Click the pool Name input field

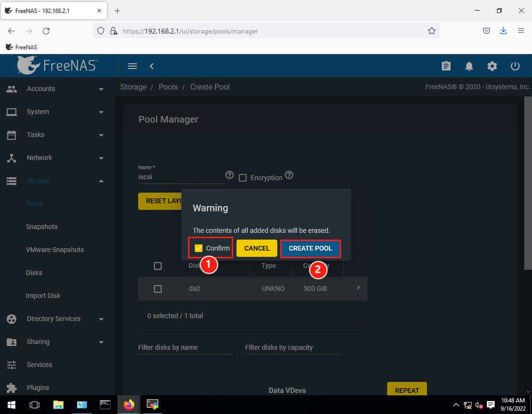click(x=181, y=177)
